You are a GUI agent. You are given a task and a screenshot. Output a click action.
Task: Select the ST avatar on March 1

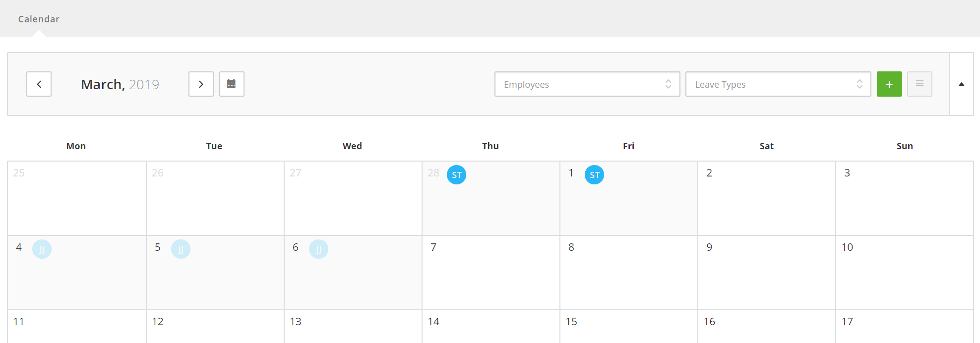click(594, 174)
